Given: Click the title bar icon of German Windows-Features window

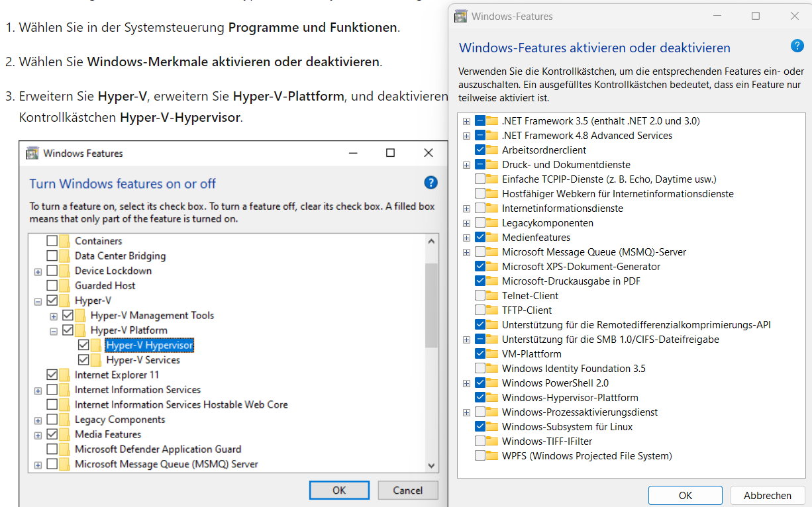Looking at the screenshot, I should coord(460,17).
